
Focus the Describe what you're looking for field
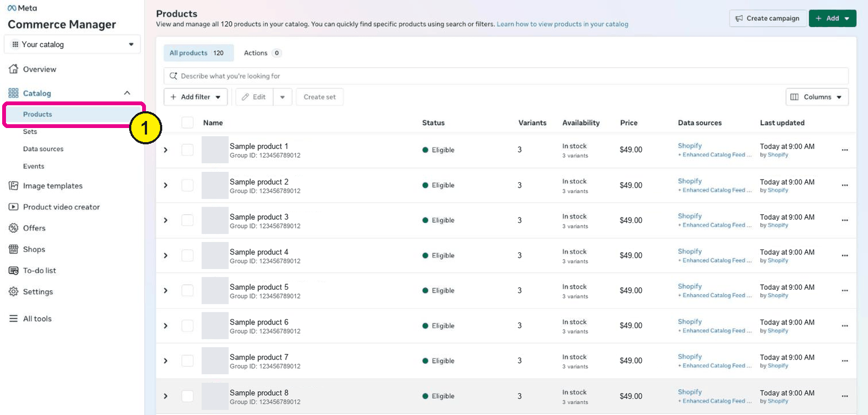pos(506,76)
